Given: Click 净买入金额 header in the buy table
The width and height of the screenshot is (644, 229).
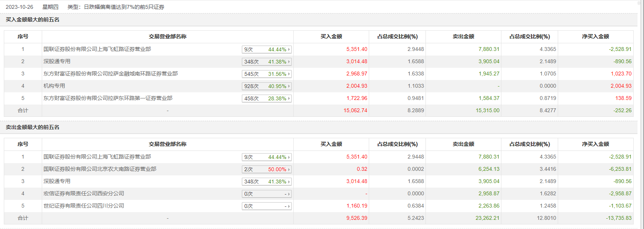Looking at the screenshot, I should 595,36.
